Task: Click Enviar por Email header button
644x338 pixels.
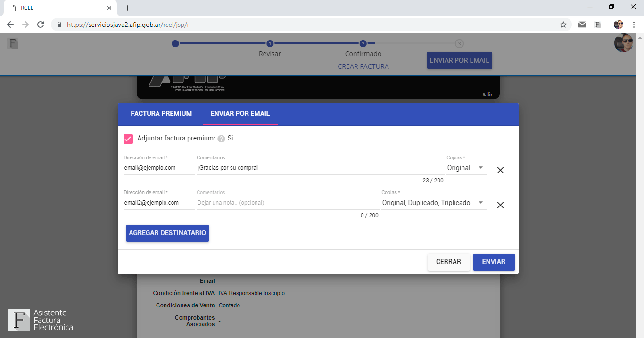Action: [x=460, y=60]
